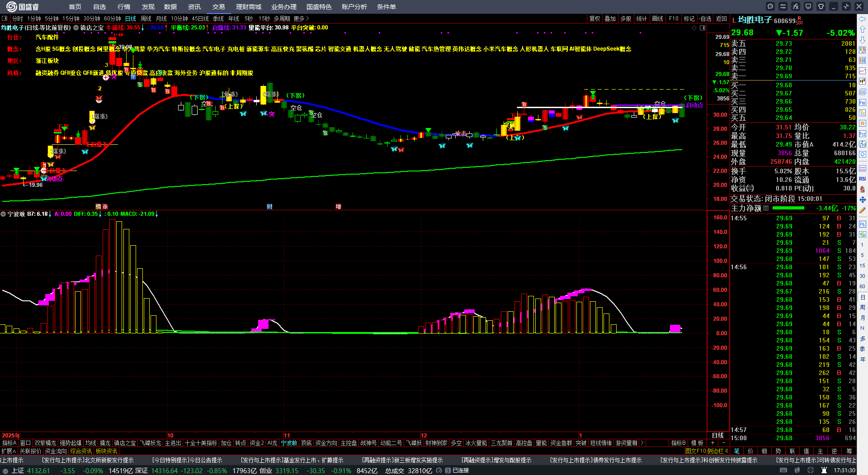Toggle the 15-minute period in right sidebar
This screenshot has width=868, height=475.
[863, 266]
